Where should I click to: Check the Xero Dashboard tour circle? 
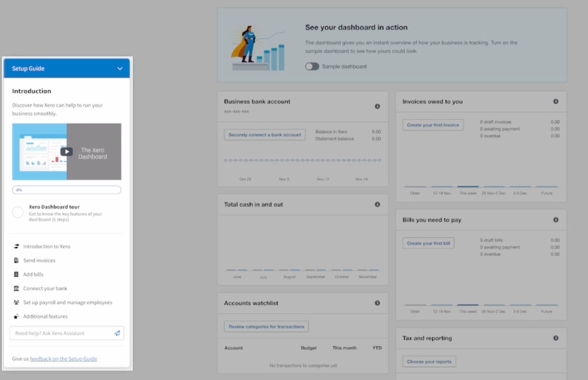tap(18, 212)
